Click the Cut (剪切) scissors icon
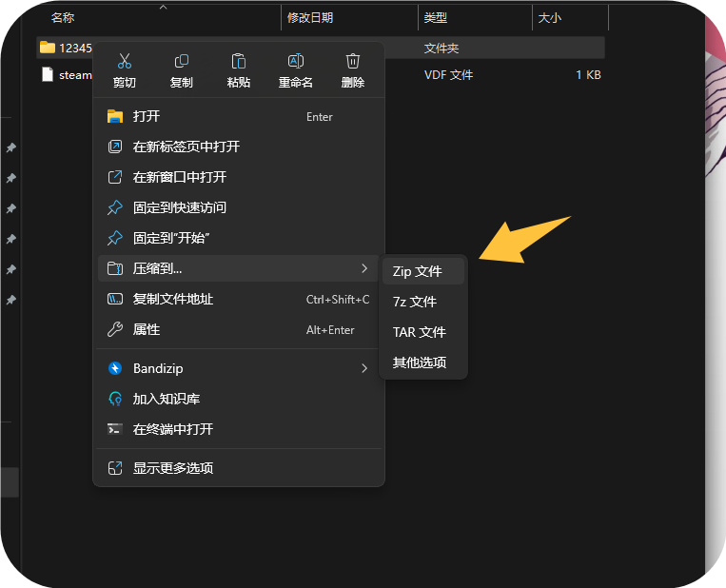 [125, 62]
